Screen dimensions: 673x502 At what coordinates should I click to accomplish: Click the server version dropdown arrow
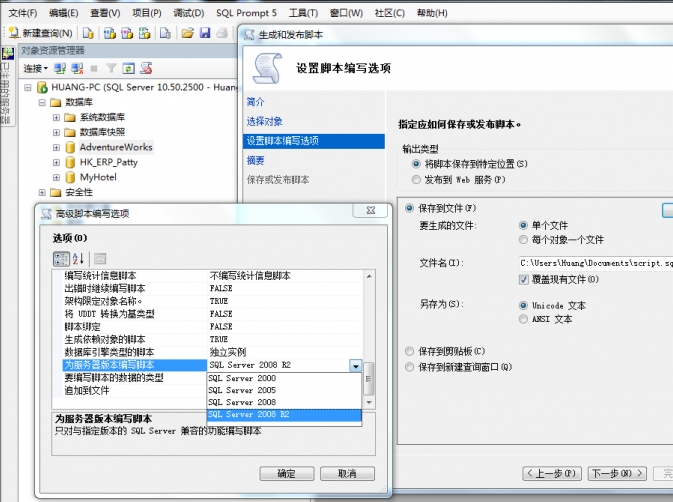click(355, 366)
